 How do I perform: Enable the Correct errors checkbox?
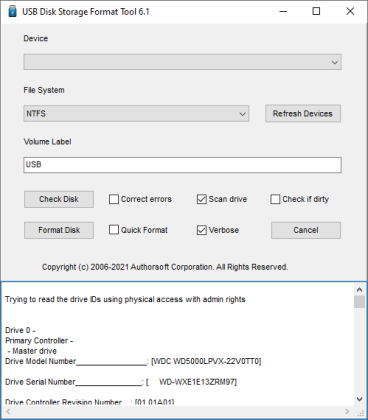[114, 199]
